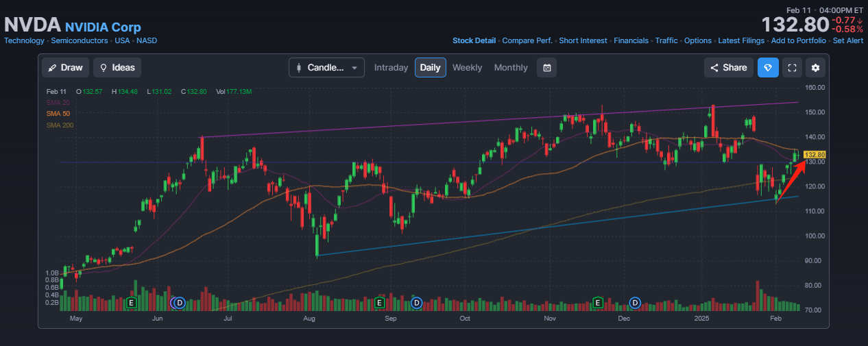Select the Daily timeframe

(x=431, y=68)
